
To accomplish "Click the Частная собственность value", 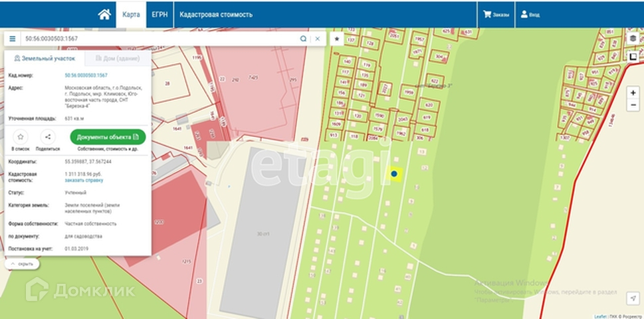I will click(90, 224).
